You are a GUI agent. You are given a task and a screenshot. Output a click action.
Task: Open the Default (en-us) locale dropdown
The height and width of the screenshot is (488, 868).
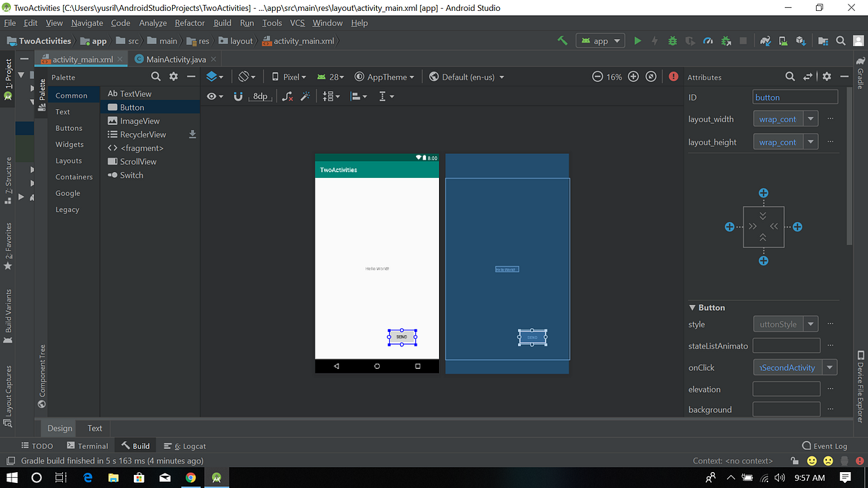pos(467,76)
